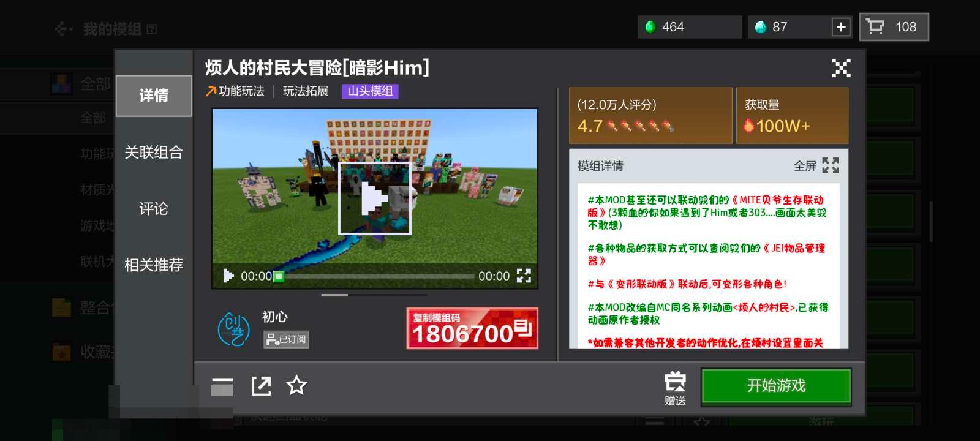
Task: Toggle video fullscreen icon
Action: 524,276
